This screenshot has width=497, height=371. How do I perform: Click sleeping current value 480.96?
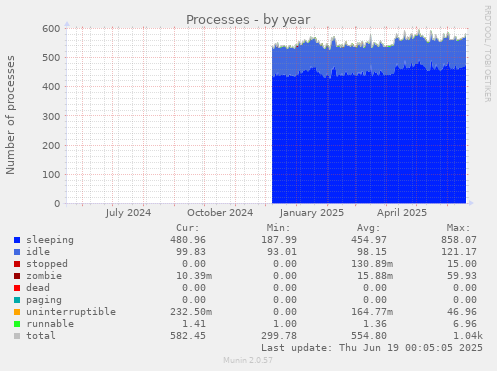click(x=188, y=240)
